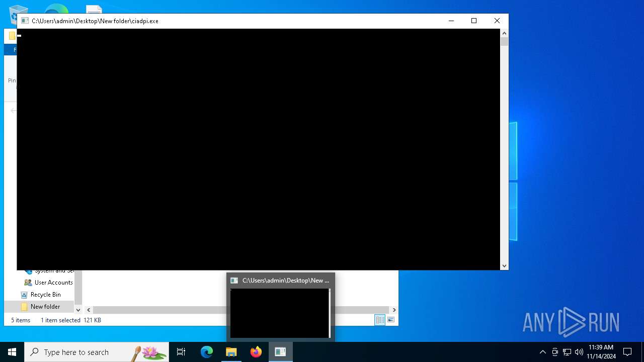Viewport: 644px width, 362px height.
Task: Minimize the ciadpi.exe console window
Action: pyautogui.click(x=451, y=21)
